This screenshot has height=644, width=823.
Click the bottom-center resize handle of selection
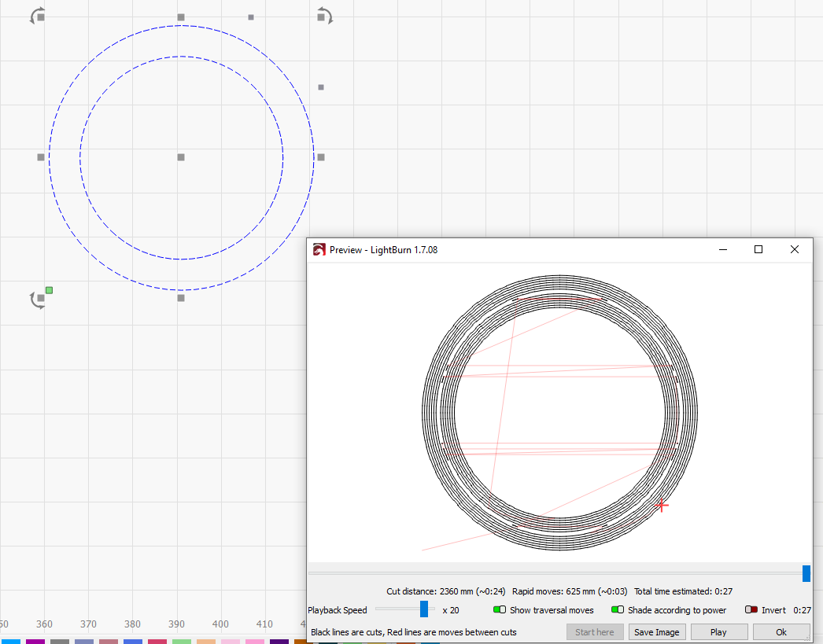click(x=181, y=298)
